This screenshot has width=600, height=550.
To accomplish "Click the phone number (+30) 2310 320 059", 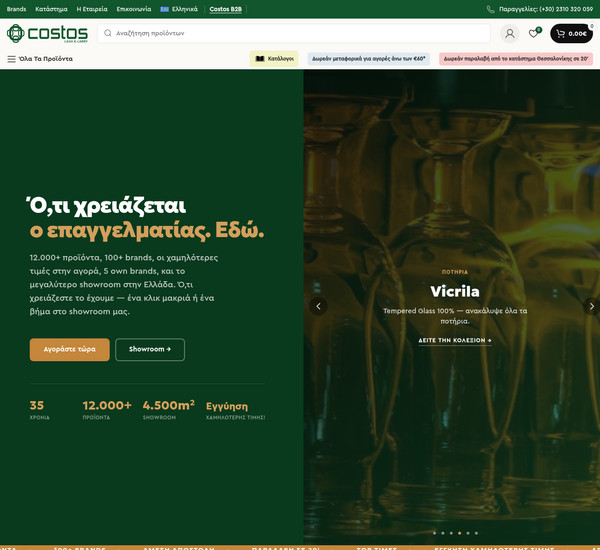I will click(566, 9).
